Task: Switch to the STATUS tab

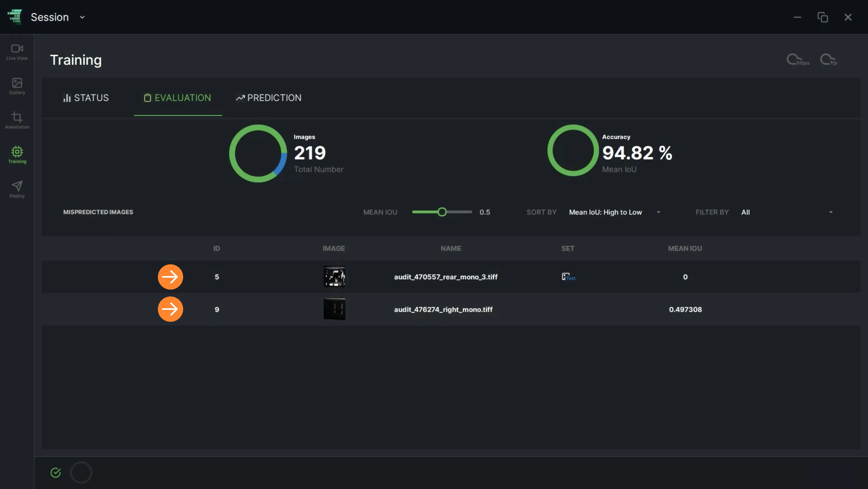Action: [x=86, y=98]
